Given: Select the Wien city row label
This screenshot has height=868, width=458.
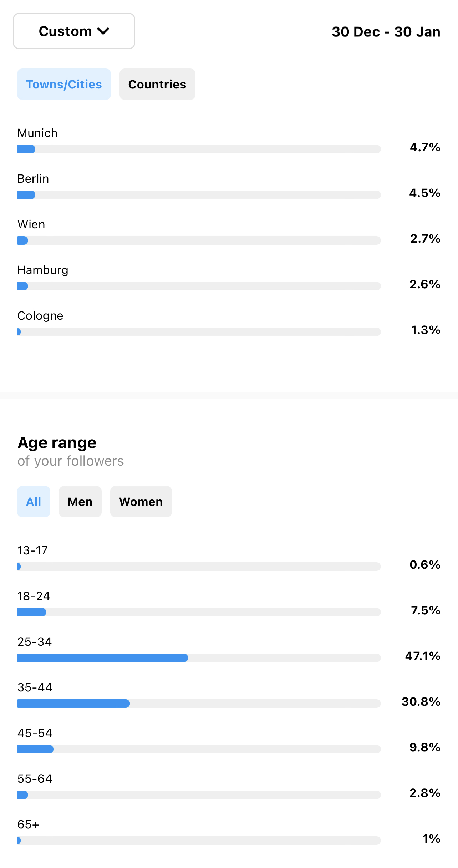Looking at the screenshot, I should [x=31, y=224].
